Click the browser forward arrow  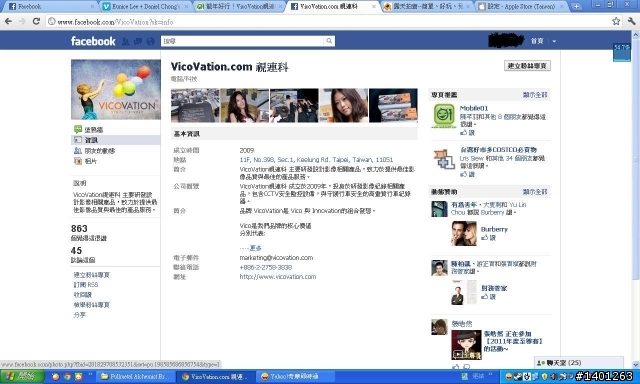[22, 21]
